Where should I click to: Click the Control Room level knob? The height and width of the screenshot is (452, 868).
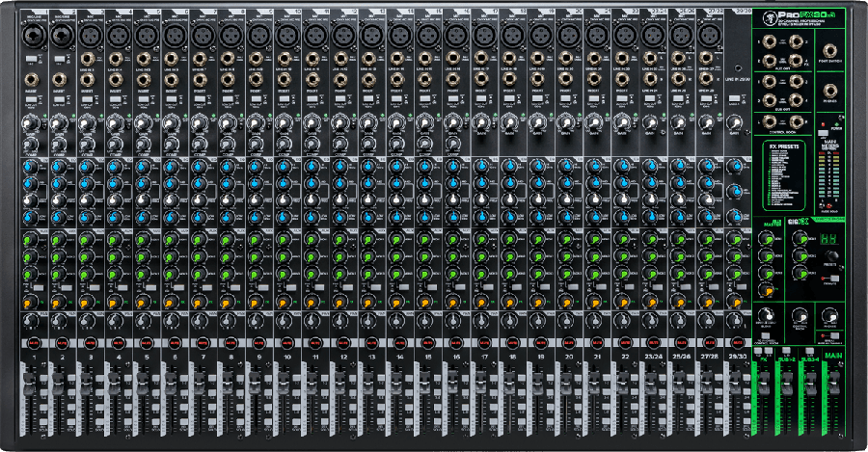pos(800,314)
